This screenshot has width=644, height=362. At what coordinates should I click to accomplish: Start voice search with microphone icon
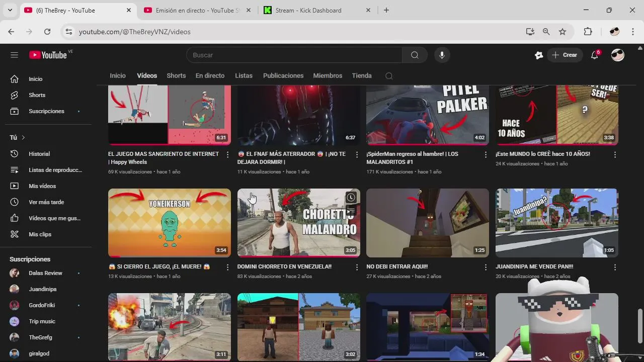coord(442,55)
